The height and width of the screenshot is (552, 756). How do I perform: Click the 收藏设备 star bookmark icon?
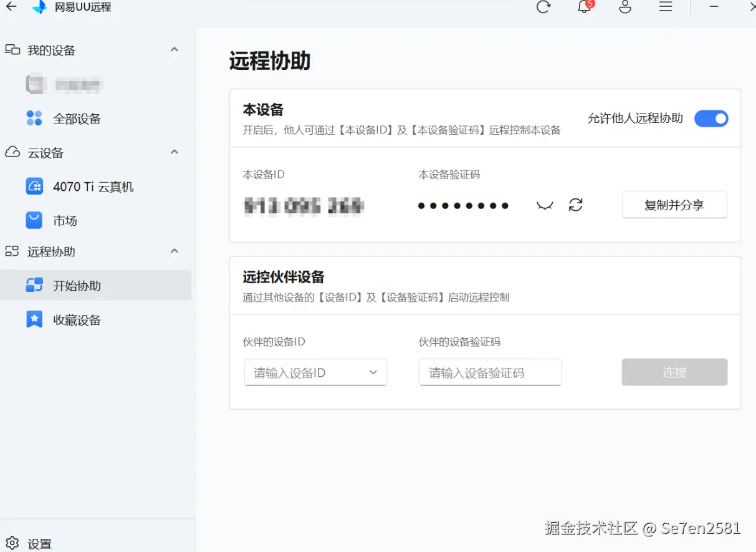click(x=34, y=319)
